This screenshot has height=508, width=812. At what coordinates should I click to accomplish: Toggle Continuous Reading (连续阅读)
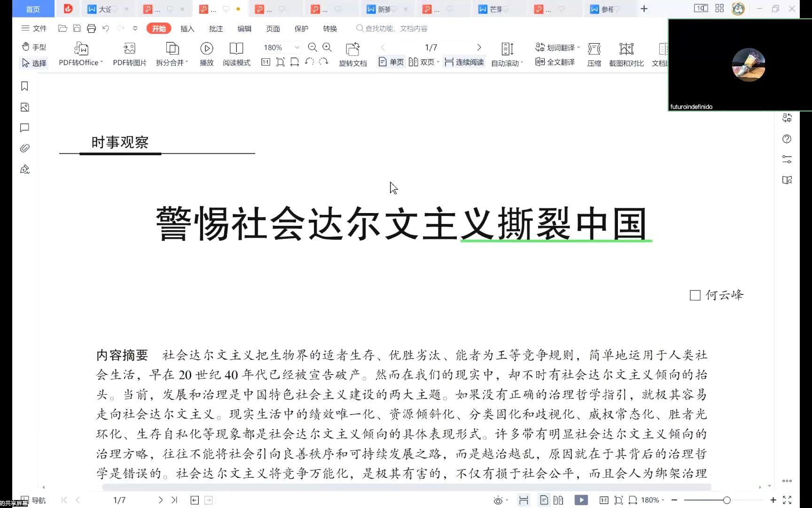coord(464,62)
